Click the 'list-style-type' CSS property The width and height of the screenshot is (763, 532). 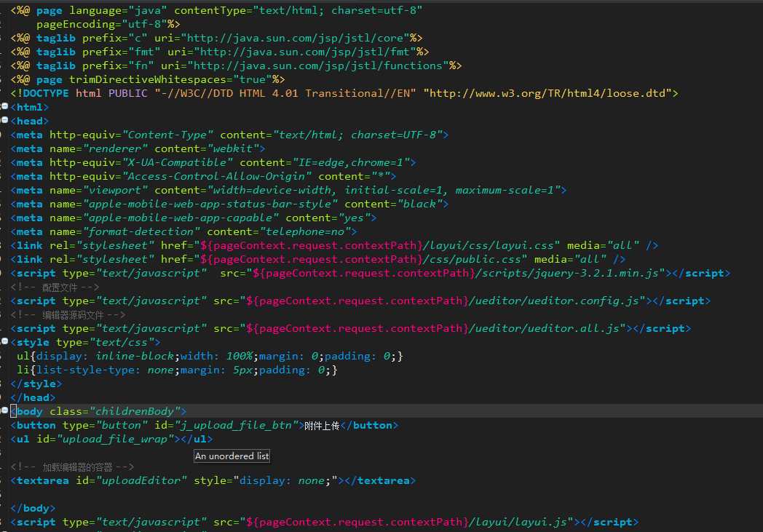click(x=85, y=370)
